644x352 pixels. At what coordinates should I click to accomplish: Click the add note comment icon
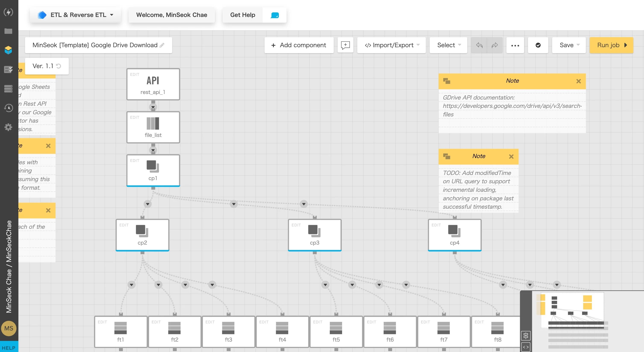click(x=345, y=45)
